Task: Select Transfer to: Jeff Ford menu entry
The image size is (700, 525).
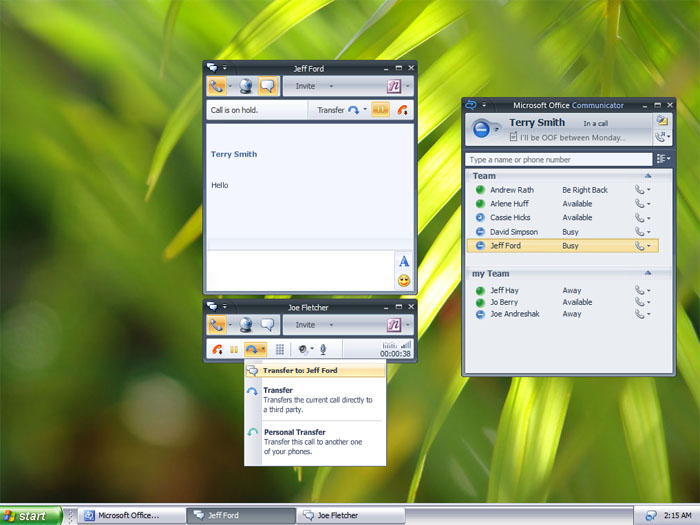Action: point(315,371)
